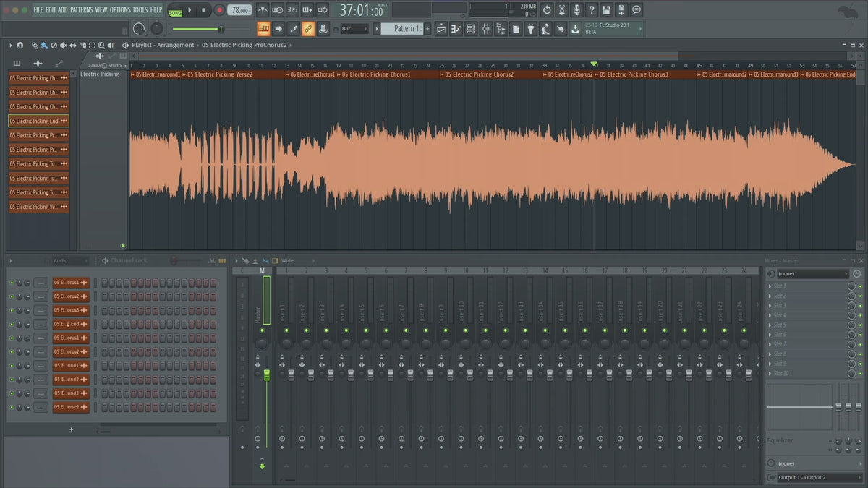Toggle Song/Pattern mode switch
This screenshot has height=488, width=868.
click(x=175, y=11)
